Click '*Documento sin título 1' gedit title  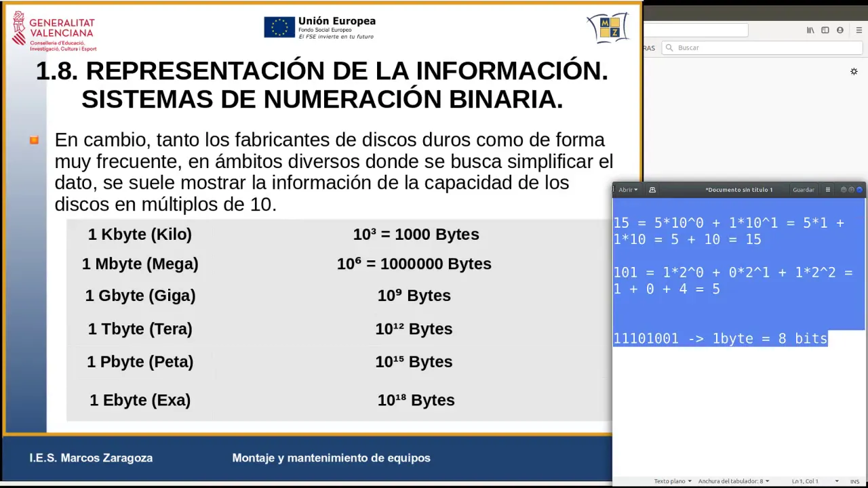point(739,190)
